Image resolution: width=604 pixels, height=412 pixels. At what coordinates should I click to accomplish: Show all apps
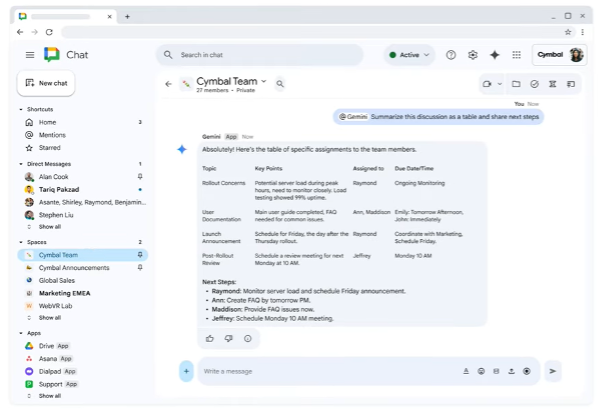[x=50, y=396]
